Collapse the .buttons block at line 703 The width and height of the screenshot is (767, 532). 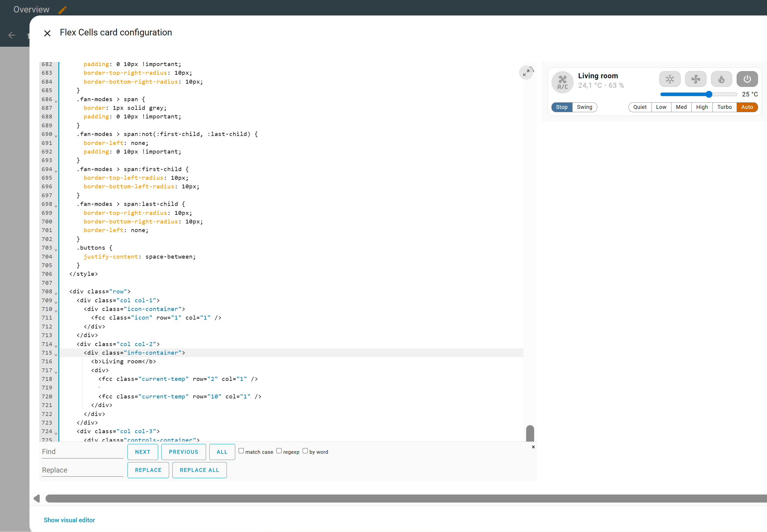[56, 250]
